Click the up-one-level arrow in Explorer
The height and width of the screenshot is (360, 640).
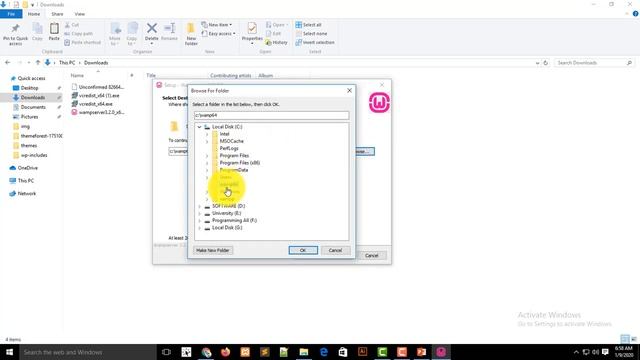(38, 63)
